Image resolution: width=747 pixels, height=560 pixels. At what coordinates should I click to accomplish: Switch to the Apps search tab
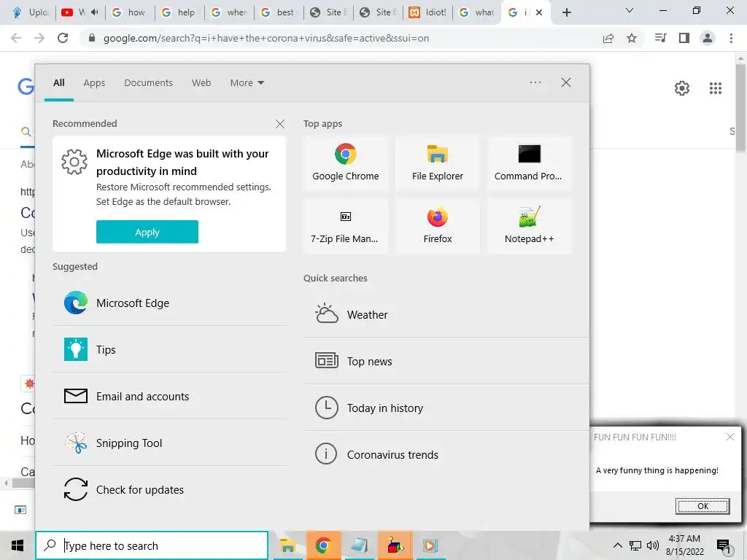click(x=94, y=83)
